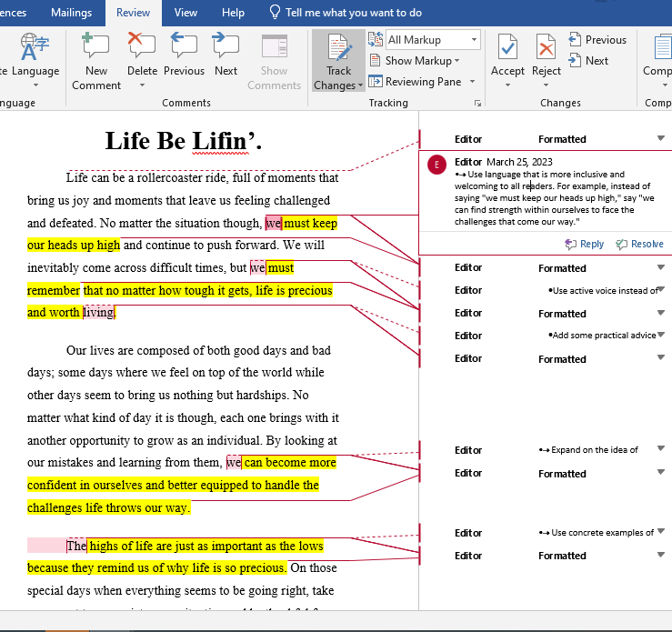Switch to the View tab
Viewport: 672px width, 632px height.
coord(186,13)
